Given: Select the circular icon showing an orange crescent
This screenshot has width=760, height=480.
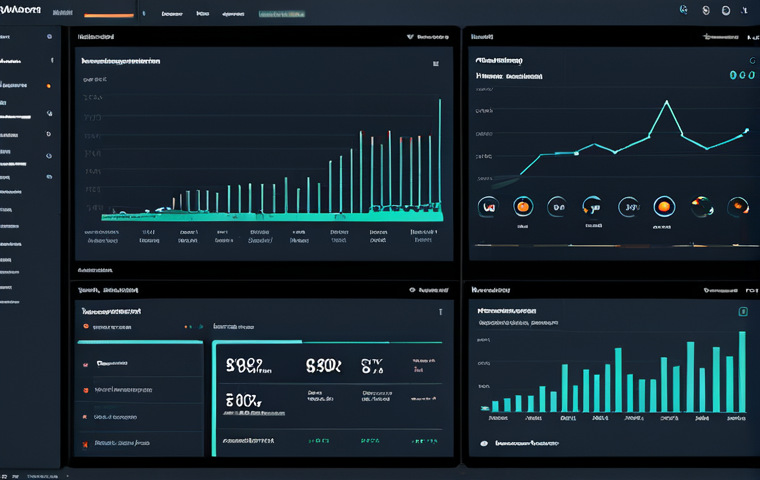Looking at the screenshot, I should (x=738, y=207).
